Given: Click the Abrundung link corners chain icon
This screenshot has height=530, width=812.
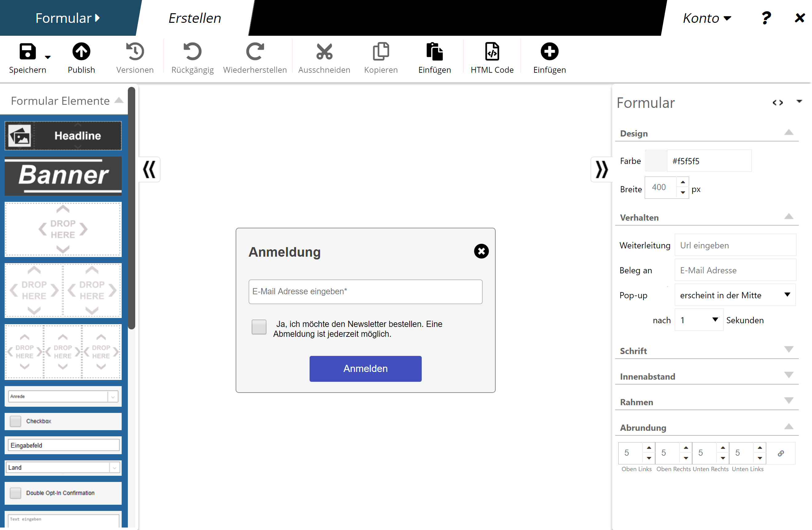Looking at the screenshot, I should click(x=781, y=453).
